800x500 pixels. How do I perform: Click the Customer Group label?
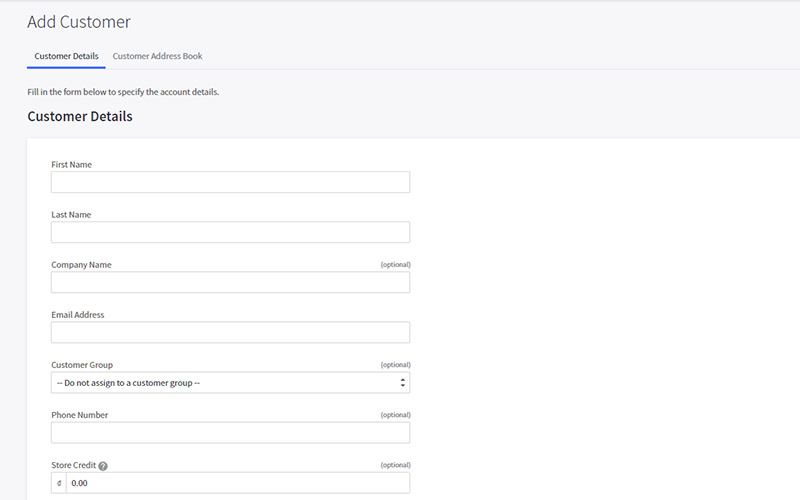[82, 365]
